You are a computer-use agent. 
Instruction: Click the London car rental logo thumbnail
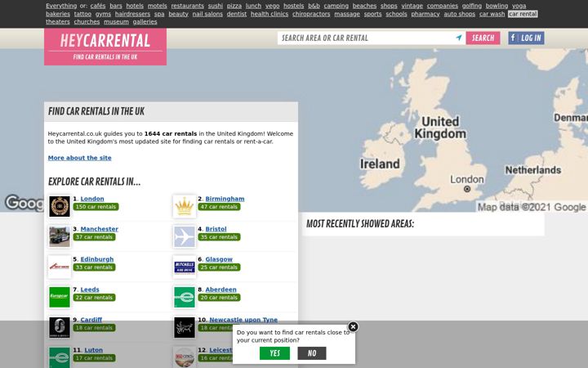tap(60, 206)
